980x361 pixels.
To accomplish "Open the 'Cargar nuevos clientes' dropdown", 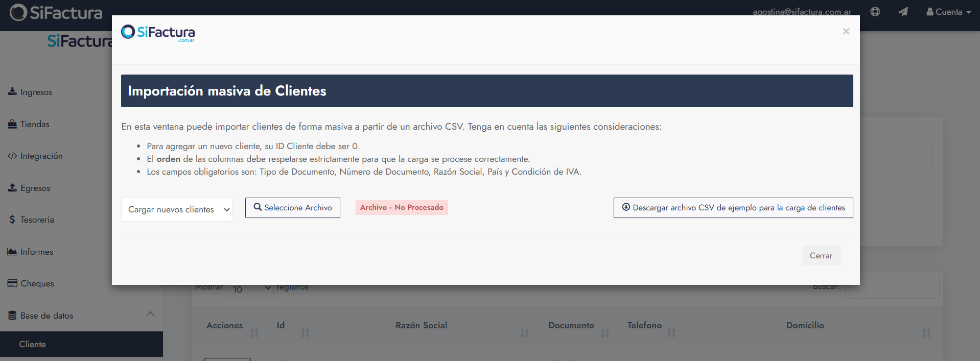I will tap(176, 209).
